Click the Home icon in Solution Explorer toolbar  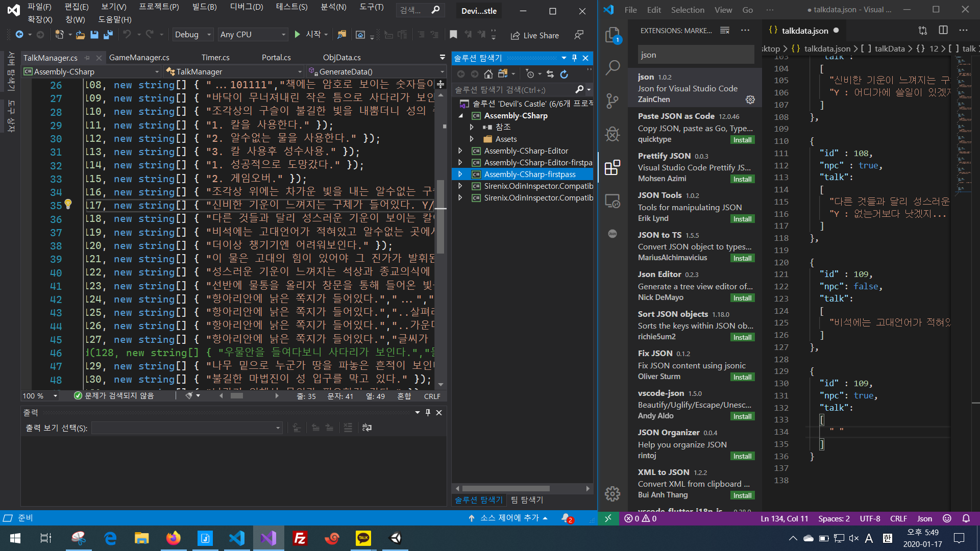[488, 74]
